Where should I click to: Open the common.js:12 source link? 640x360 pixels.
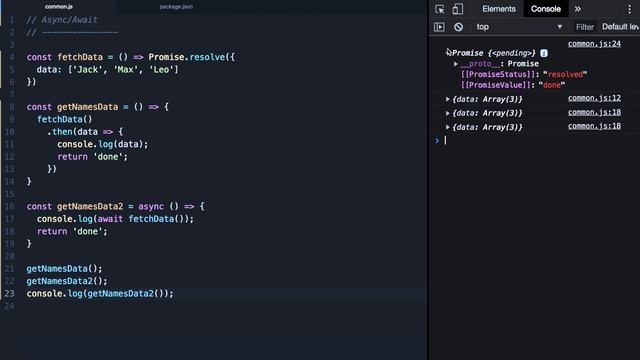tap(594, 98)
